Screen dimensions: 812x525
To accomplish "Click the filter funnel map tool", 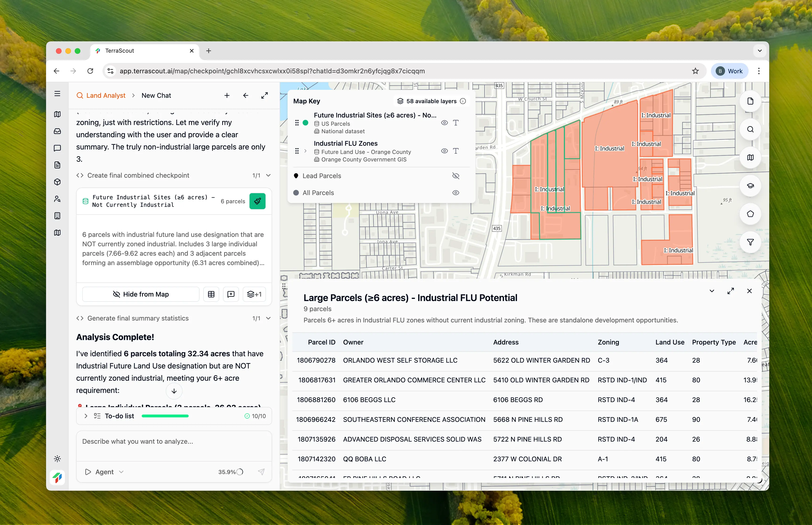I will coord(750,242).
